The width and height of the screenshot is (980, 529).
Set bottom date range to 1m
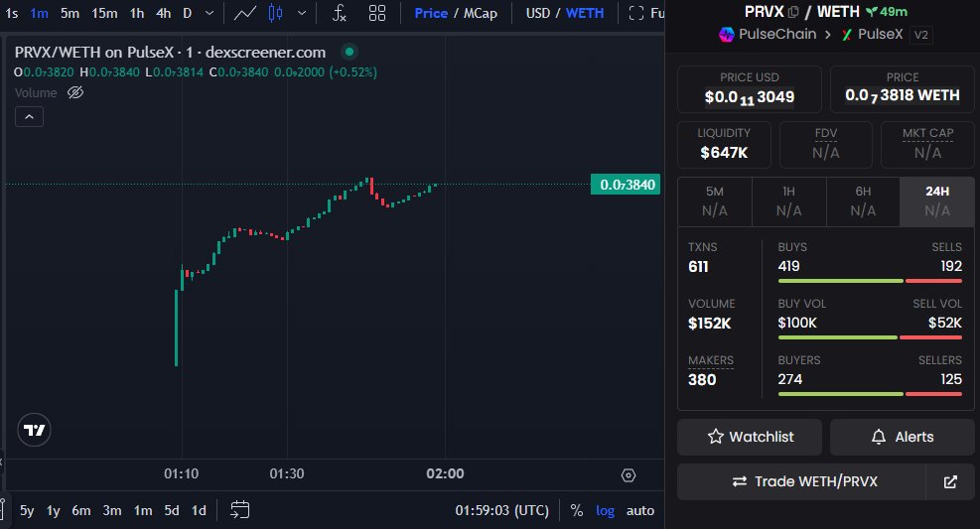tap(143, 510)
